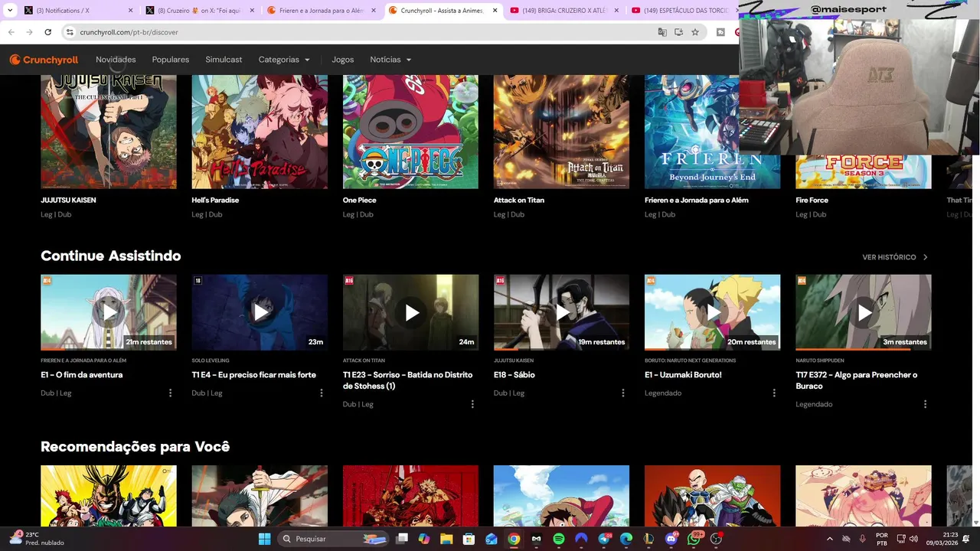This screenshot has width=980, height=551.
Task: Go back with the browser back arrow
Action: point(11,32)
